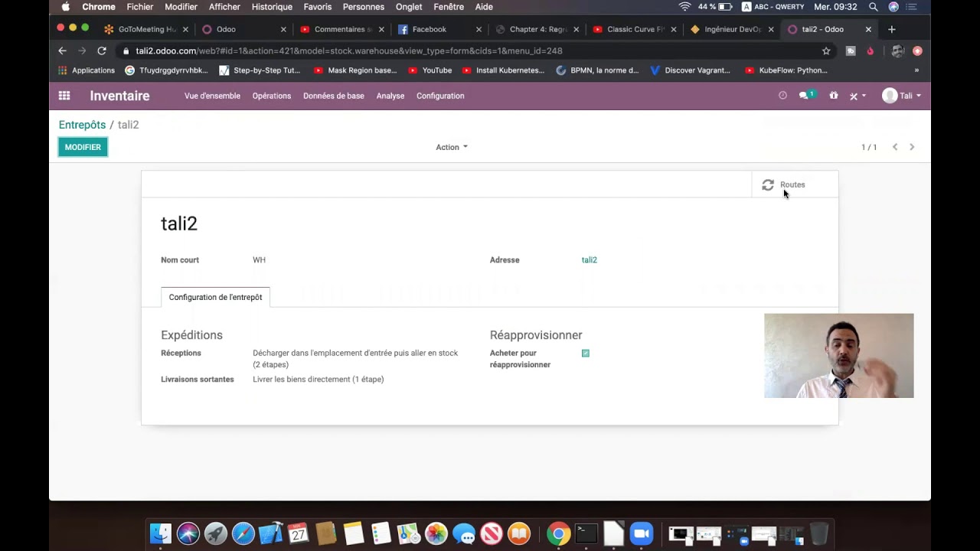Click the Inventaire app title
Viewport: 980px width, 551px height.
point(119,96)
